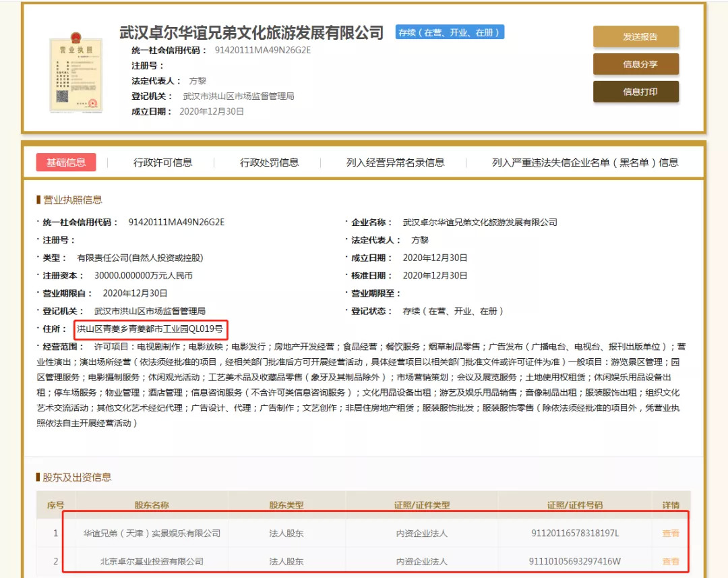Click 查看 for 北京卓尔基业投资有限公司
The height and width of the screenshot is (578, 728).
coord(671,561)
